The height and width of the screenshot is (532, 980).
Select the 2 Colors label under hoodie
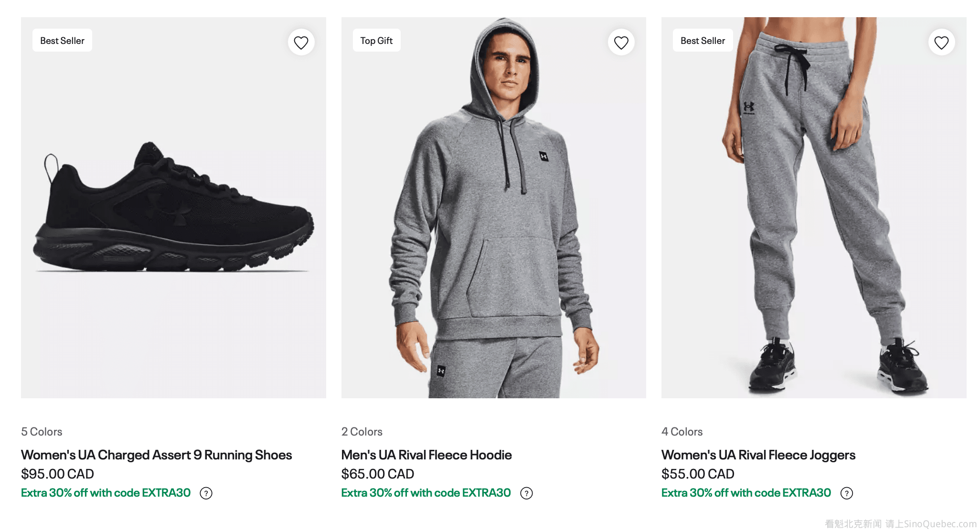tap(362, 432)
